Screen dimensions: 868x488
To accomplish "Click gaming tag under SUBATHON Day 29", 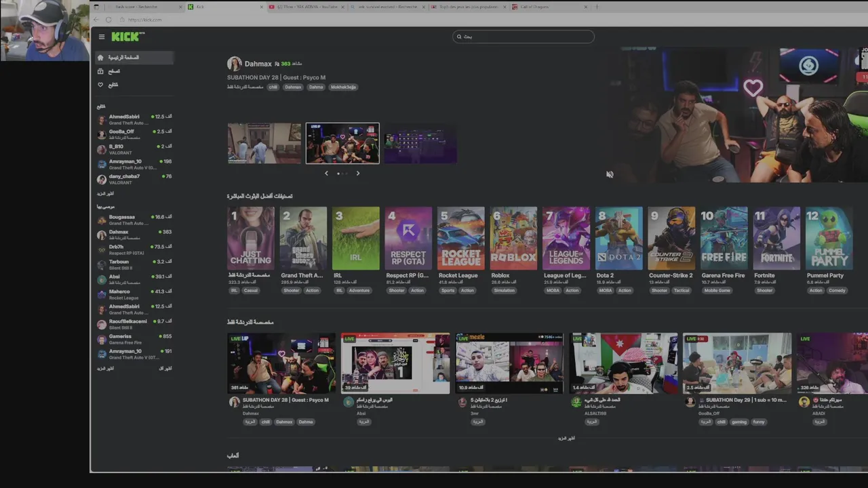I will click(739, 422).
